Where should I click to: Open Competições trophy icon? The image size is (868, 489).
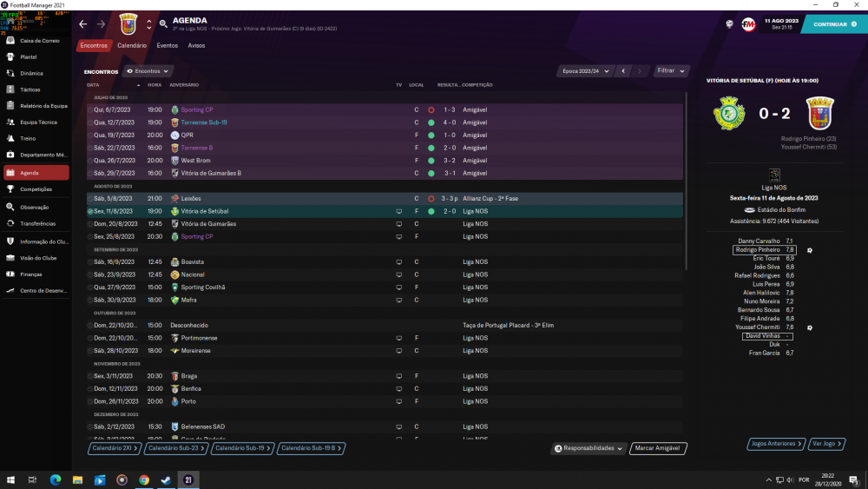click(x=10, y=188)
